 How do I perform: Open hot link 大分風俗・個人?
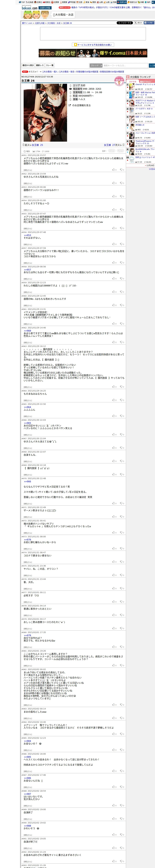tap(50, 72)
